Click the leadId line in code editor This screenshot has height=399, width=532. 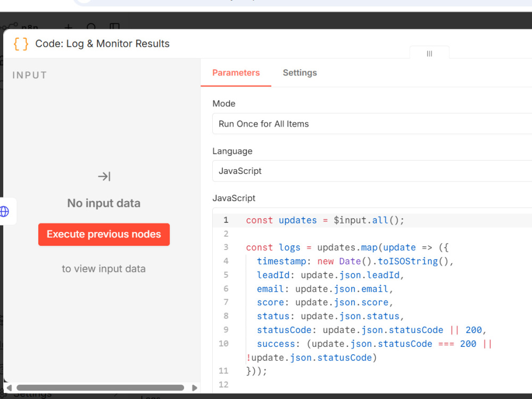pos(330,275)
